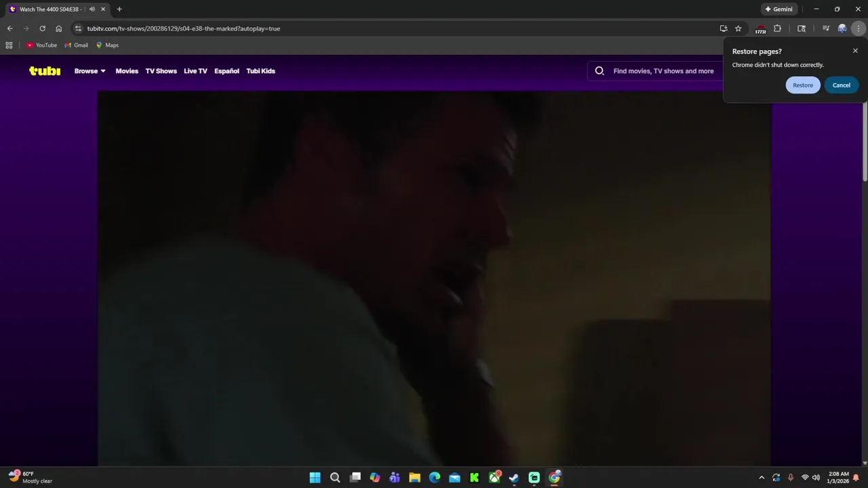Open TV Shows section
The width and height of the screenshot is (868, 488).
pos(161,71)
